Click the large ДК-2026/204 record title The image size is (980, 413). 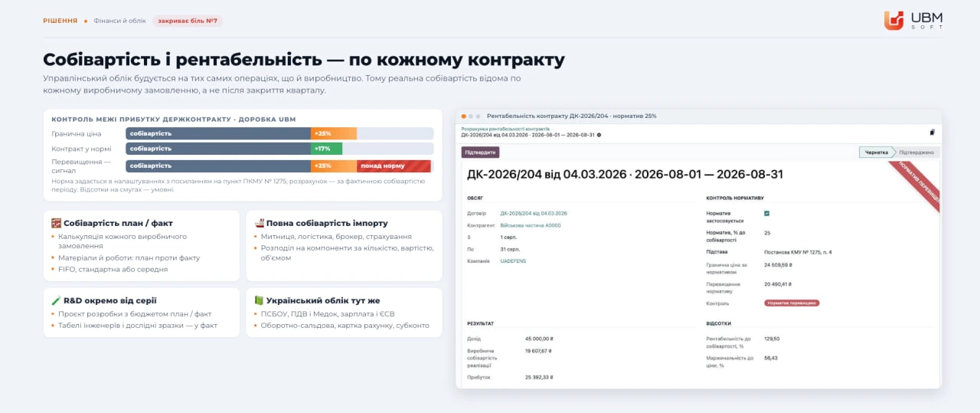click(x=625, y=174)
